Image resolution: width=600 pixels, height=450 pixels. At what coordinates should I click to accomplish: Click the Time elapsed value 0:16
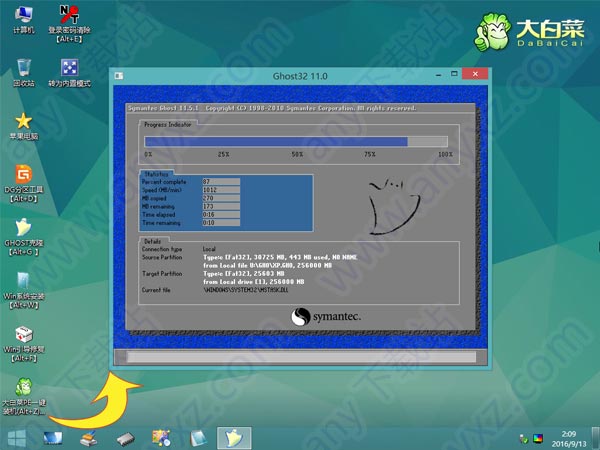pos(221,214)
